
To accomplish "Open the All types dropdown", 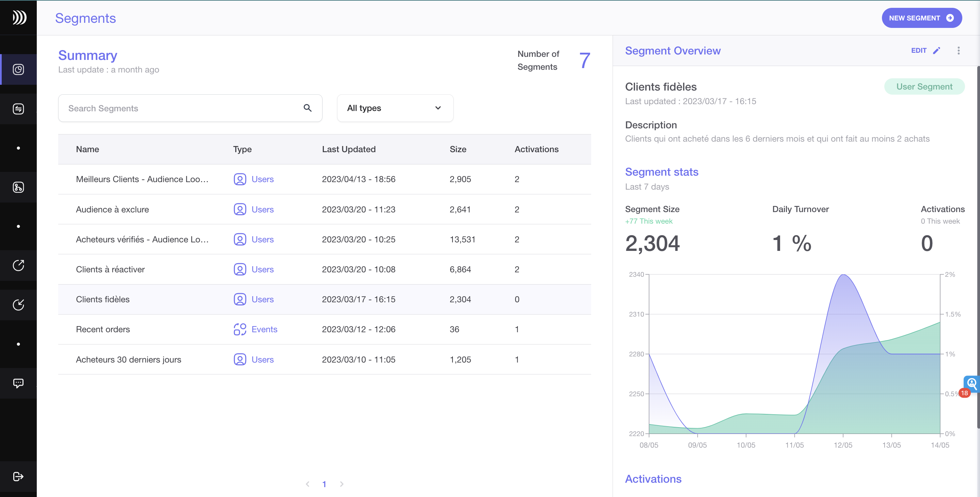I will 395,108.
